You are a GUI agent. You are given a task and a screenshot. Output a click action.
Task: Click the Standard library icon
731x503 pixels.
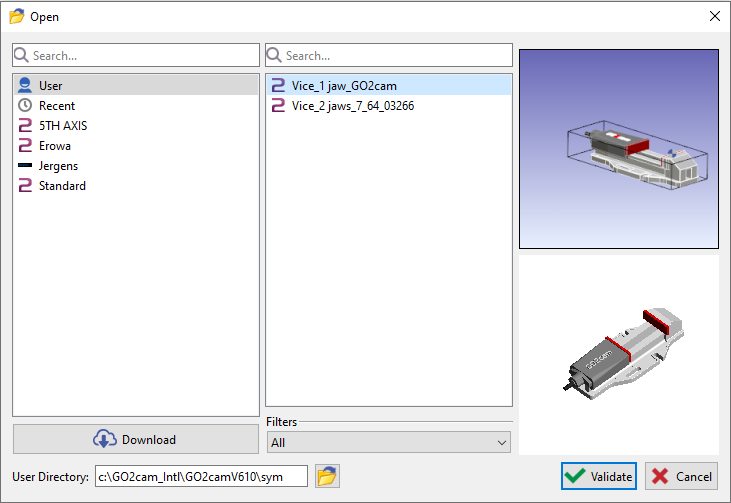[x=25, y=186]
